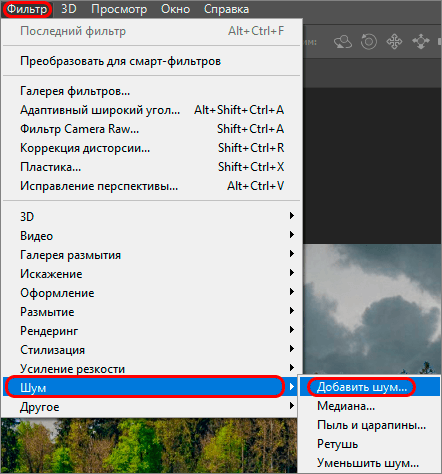Open the Видео submenu
The width and height of the screenshot is (442, 474).
152,236
